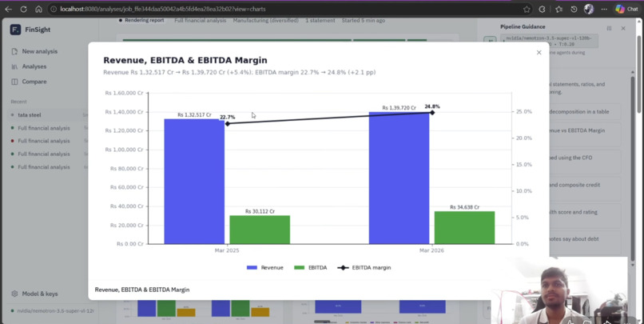This screenshot has height=324, width=644.
Task: Click the Mar 2026 Revenue bar
Action: (399, 178)
